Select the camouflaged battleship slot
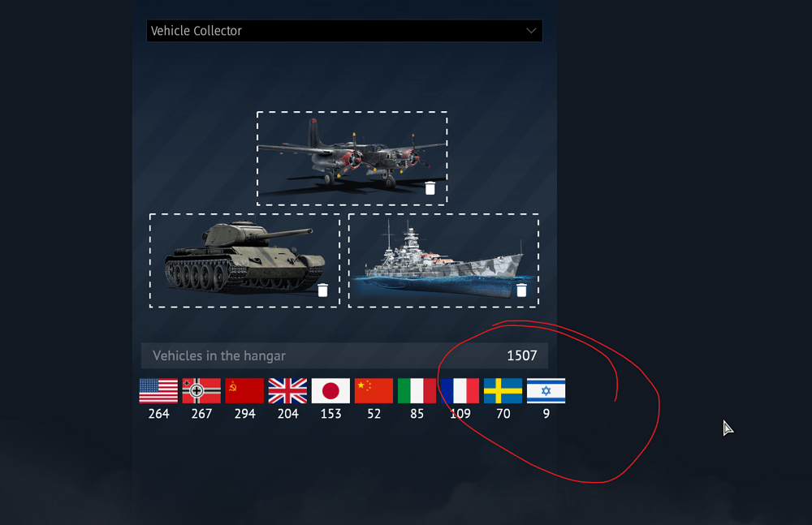This screenshot has height=525, width=812. [444, 260]
